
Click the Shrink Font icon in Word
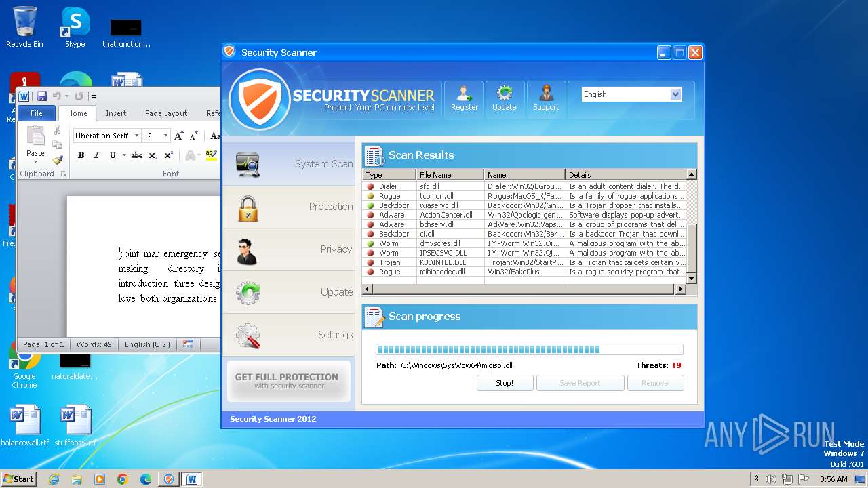coord(194,136)
